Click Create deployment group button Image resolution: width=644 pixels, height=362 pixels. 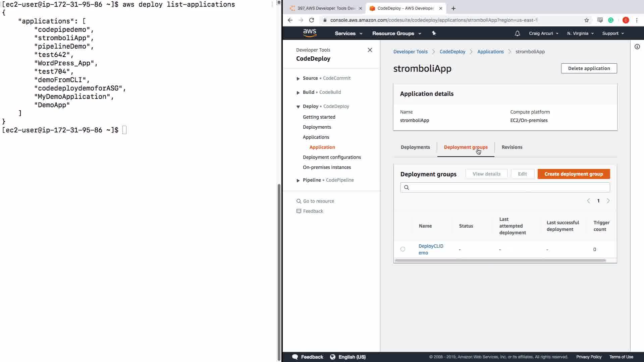[x=573, y=174]
